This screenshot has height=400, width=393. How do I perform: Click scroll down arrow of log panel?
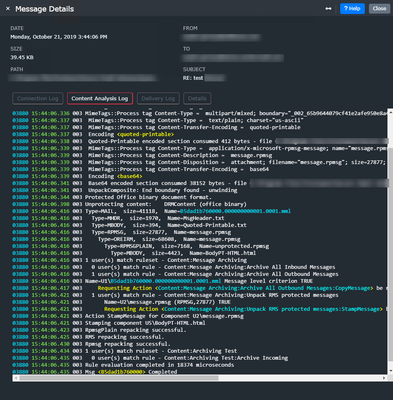click(x=390, y=370)
